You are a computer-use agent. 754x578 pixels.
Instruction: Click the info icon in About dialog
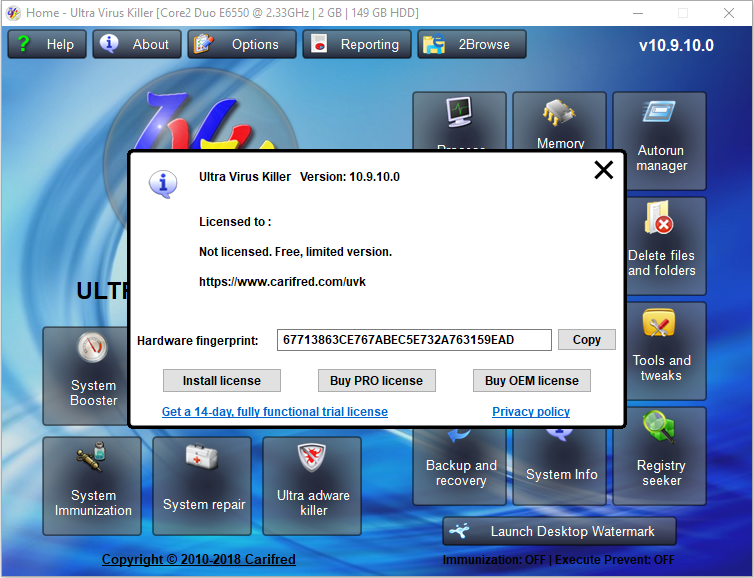(x=163, y=184)
